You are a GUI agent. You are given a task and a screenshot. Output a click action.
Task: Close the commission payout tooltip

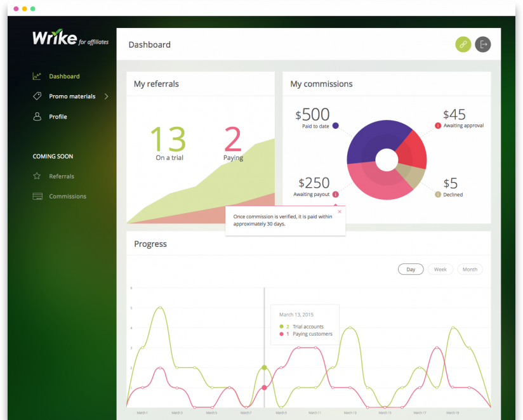pyautogui.click(x=340, y=211)
